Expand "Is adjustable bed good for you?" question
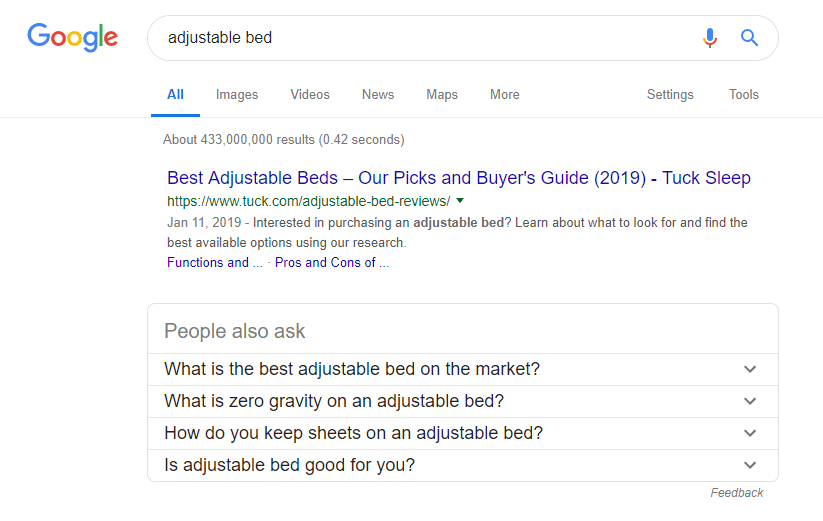This screenshot has width=823, height=521. click(x=751, y=465)
